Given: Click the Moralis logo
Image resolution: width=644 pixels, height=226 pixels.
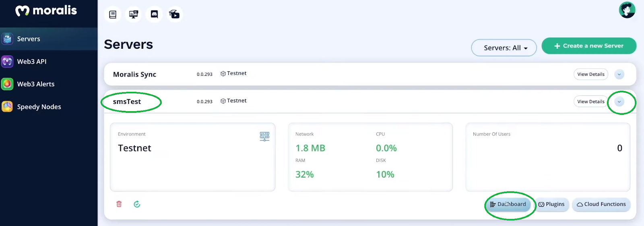Looking at the screenshot, I should 46,10.
